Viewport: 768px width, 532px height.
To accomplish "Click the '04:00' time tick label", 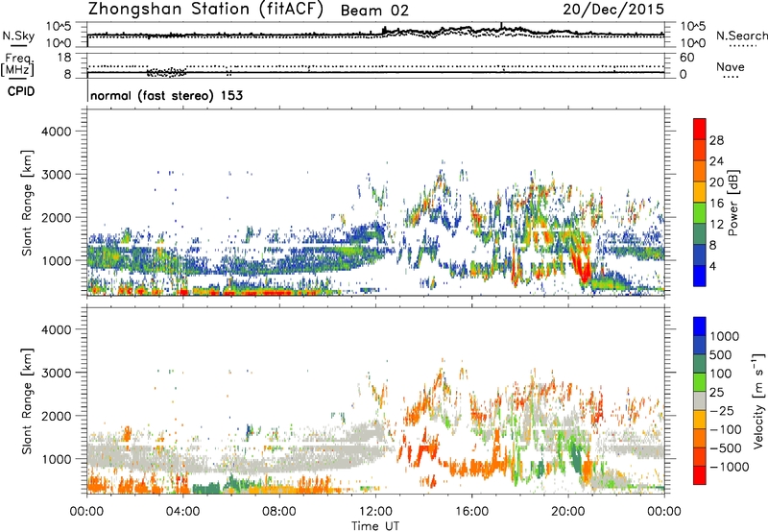I will click(x=183, y=512).
